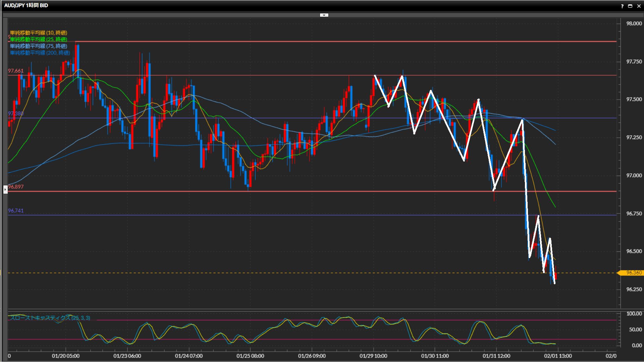Select the SMA (200, 終値) indicator label
The width and height of the screenshot is (644, 362).
(x=40, y=53)
